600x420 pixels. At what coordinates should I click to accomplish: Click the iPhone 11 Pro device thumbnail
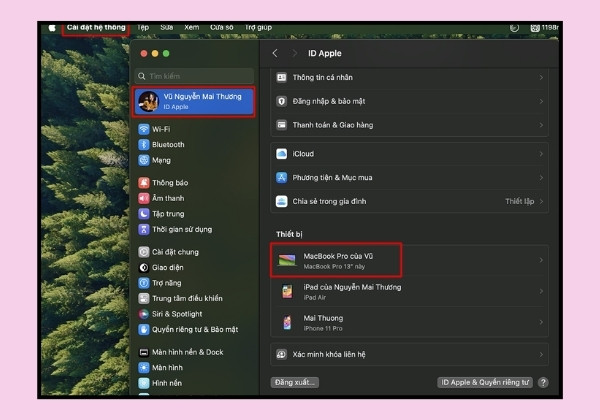287,322
